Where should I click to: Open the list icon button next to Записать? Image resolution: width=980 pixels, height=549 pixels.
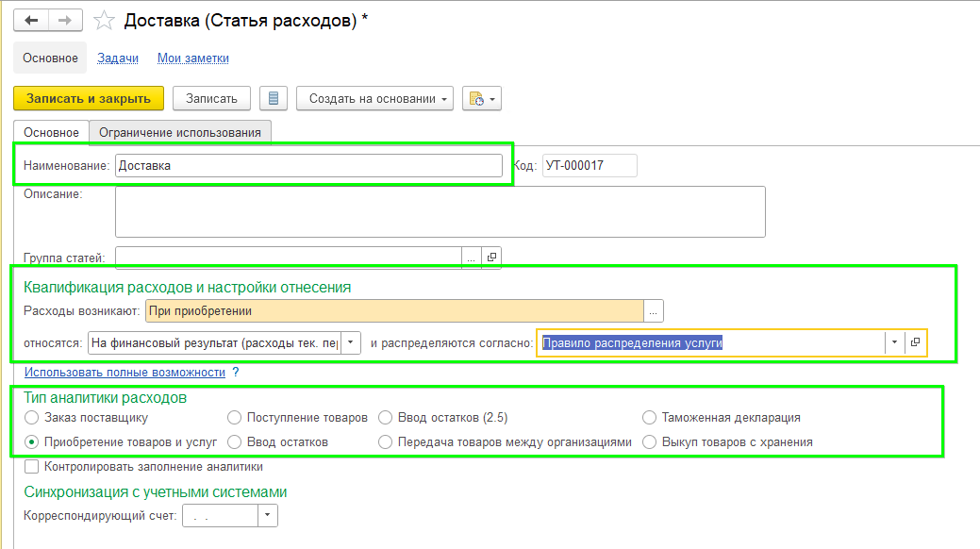(274, 98)
